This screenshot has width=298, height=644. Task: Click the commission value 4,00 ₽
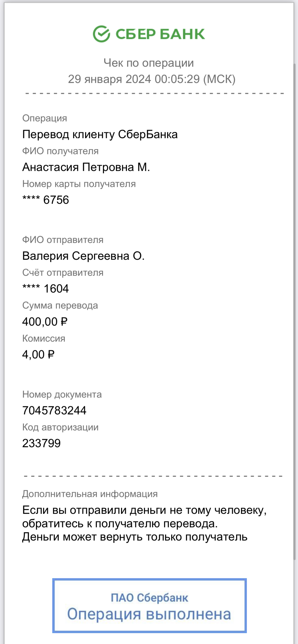click(38, 355)
